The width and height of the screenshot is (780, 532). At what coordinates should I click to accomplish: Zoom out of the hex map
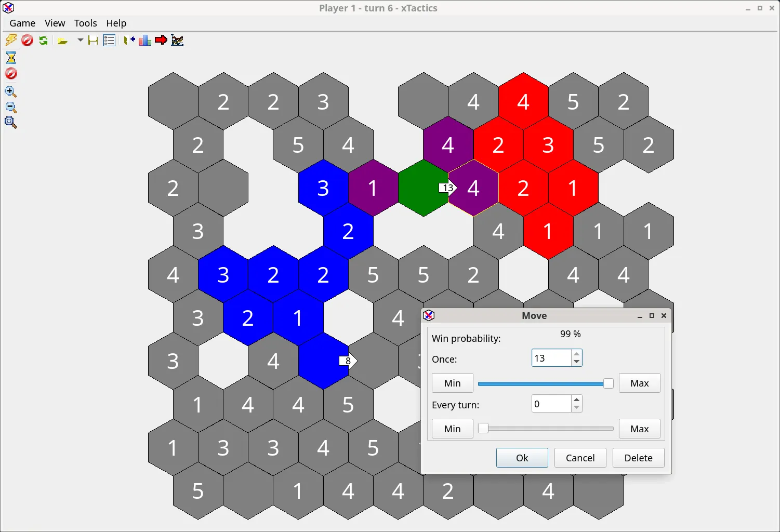point(11,108)
